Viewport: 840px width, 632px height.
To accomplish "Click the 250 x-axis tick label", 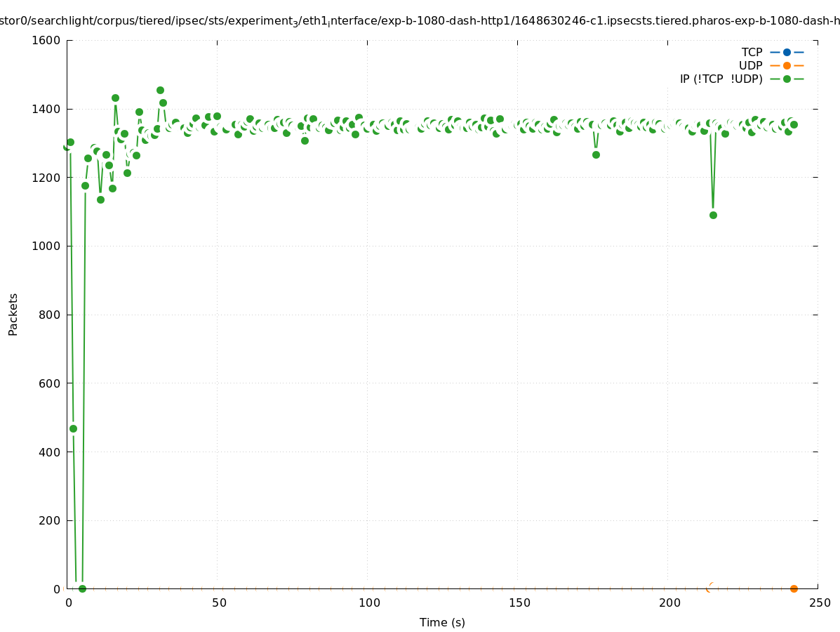I will pos(818,603).
